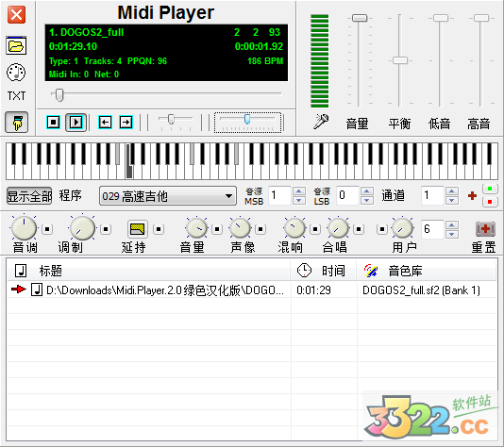Increase the 音源 MSB value with up arrow
Viewport: 504px width, 447px height.
coord(299,191)
